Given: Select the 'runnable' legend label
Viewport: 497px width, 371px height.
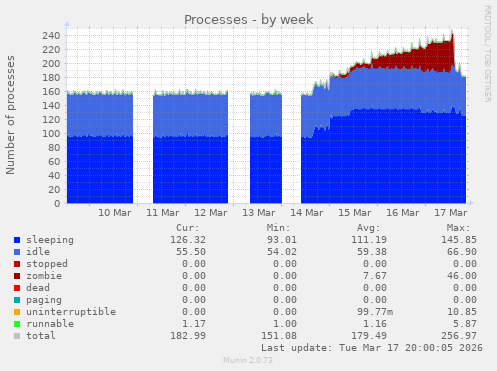Looking at the screenshot, I should 50,324.
